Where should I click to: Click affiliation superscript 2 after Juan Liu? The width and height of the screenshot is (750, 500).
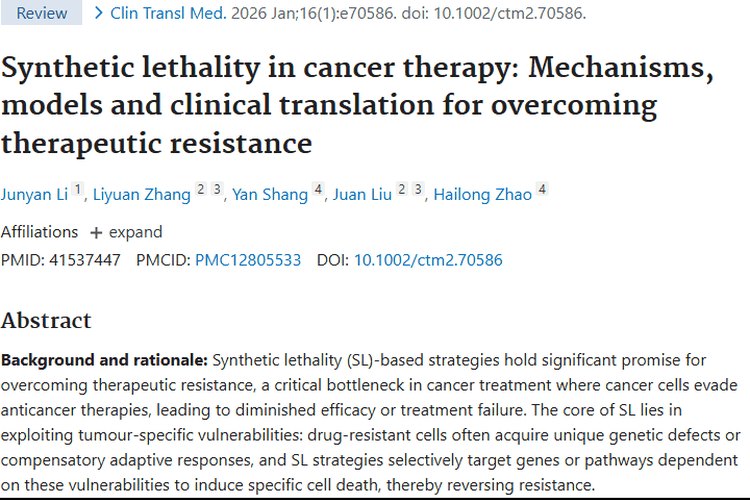coord(403,189)
